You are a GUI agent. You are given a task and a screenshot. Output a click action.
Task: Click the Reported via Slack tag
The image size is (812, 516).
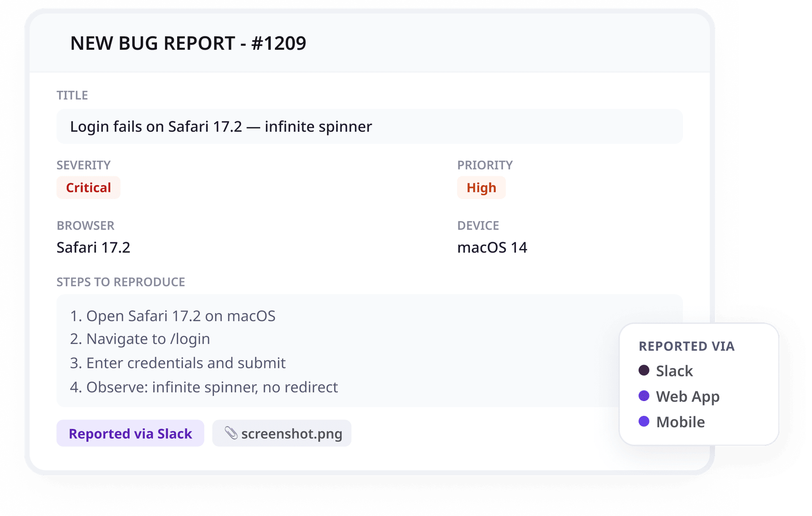click(x=130, y=433)
